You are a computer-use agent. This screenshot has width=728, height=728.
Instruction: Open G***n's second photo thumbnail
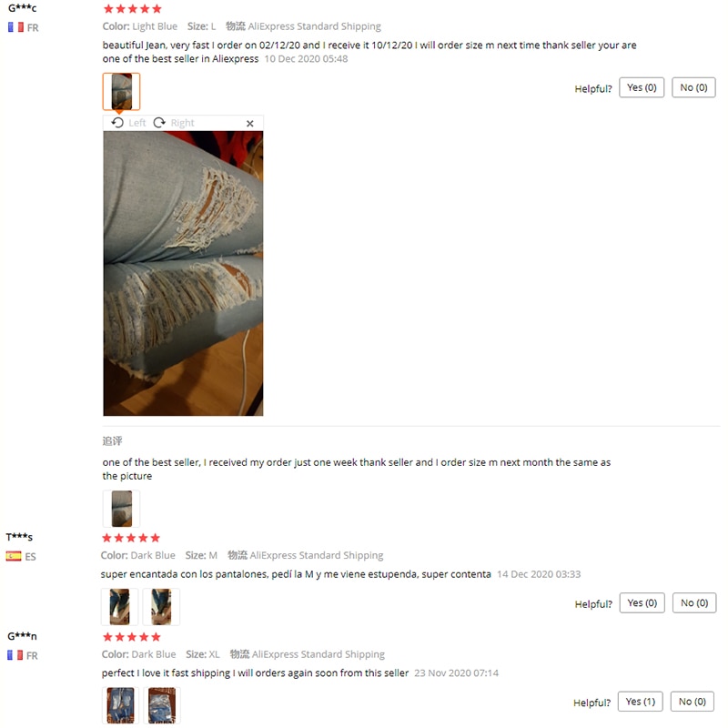(162, 705)
